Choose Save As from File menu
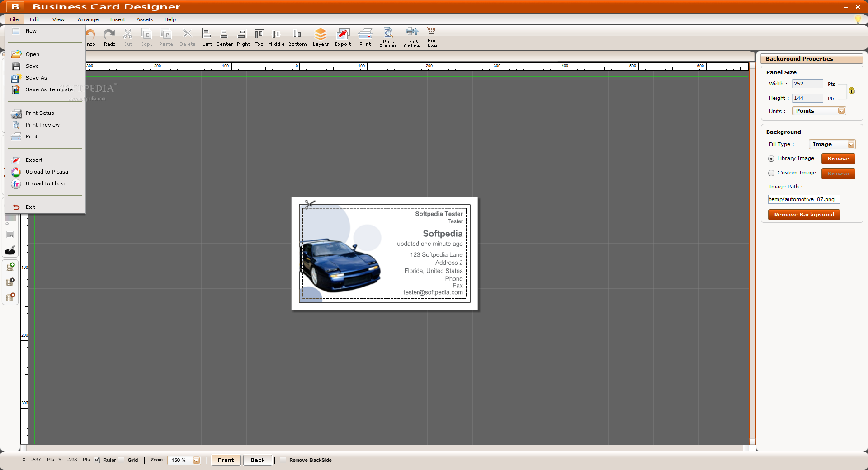Viewport: 868px width, 470px height. pyautogui.click(x=45, y=78)
